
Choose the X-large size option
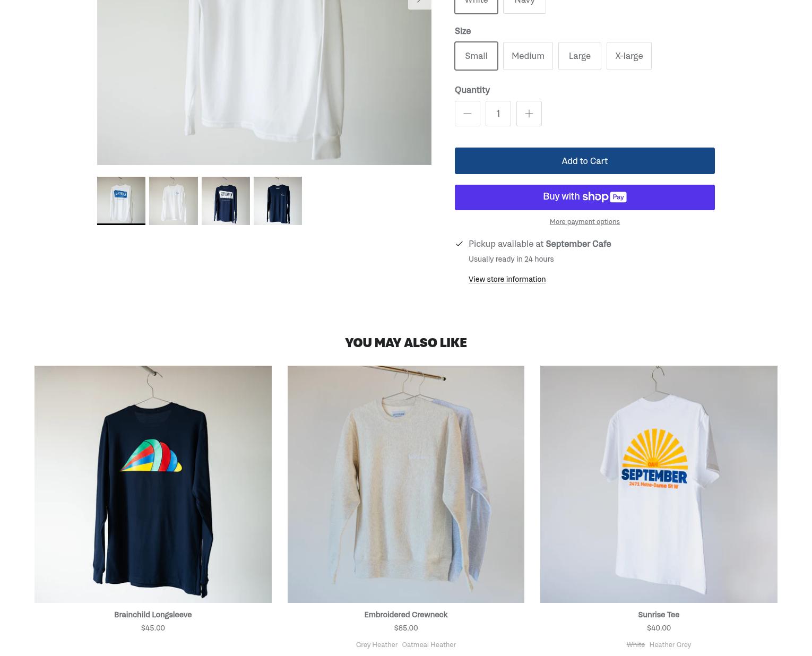click(628, 56)
